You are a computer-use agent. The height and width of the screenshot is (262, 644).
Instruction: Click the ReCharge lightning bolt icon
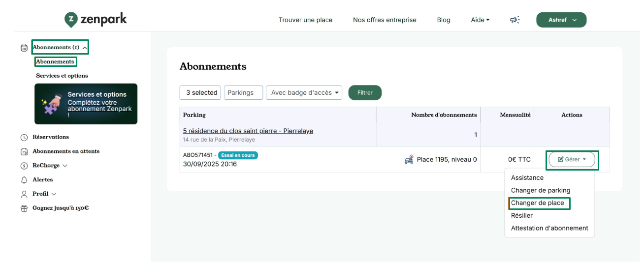coord(24,166)
